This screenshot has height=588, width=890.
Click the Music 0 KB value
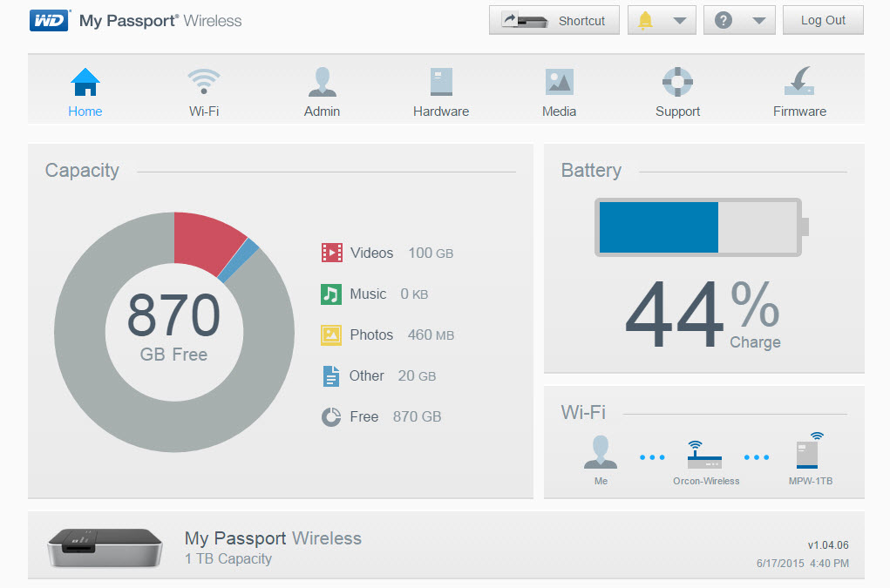414,294
